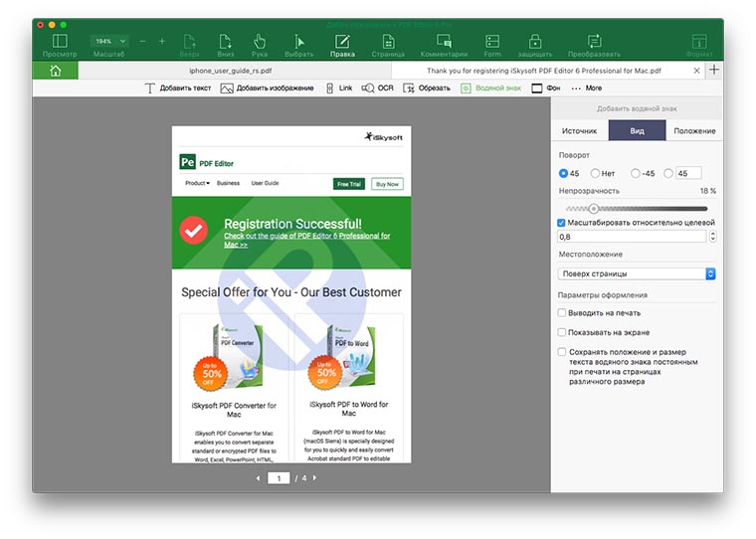
Task: Click the iSkysoft PDF Converter box image
Action: tap(229, 358)
